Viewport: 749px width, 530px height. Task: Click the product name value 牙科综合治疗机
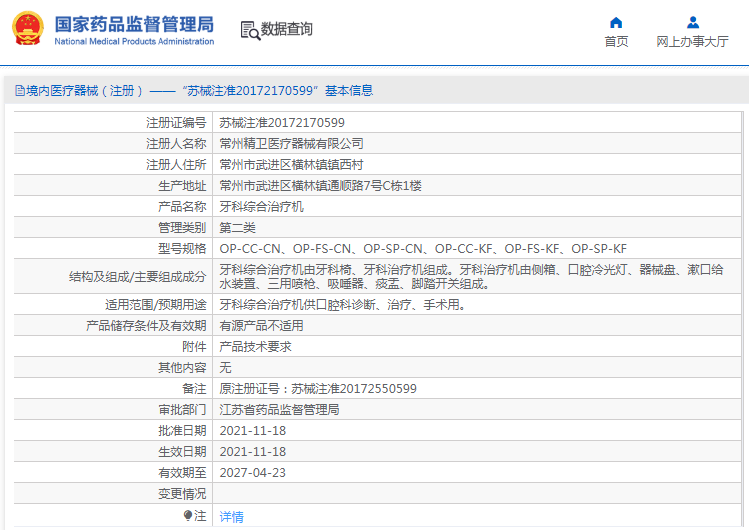[x=261, y=207]
